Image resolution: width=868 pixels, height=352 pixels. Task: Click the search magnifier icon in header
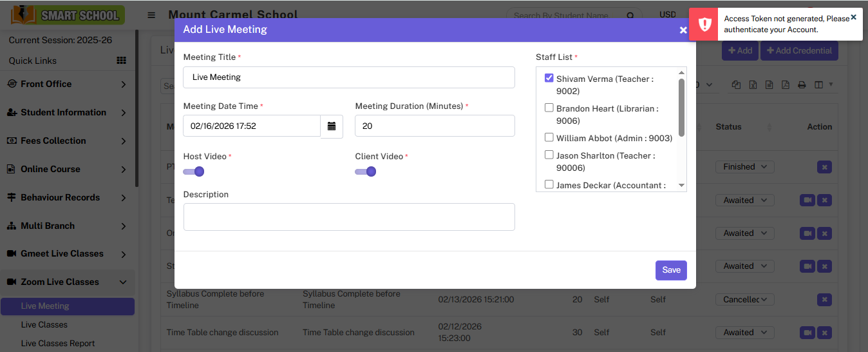click(x=631, y=16)
